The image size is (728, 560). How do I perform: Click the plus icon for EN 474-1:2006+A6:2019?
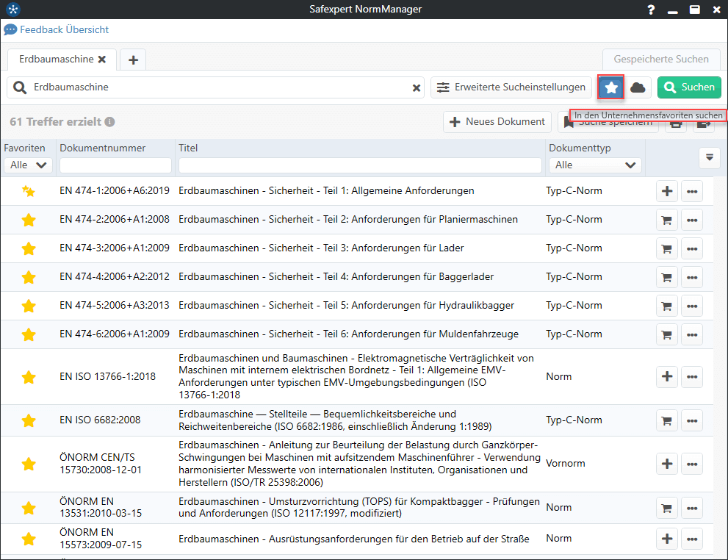pyautogui.click(x=667, y=191)
